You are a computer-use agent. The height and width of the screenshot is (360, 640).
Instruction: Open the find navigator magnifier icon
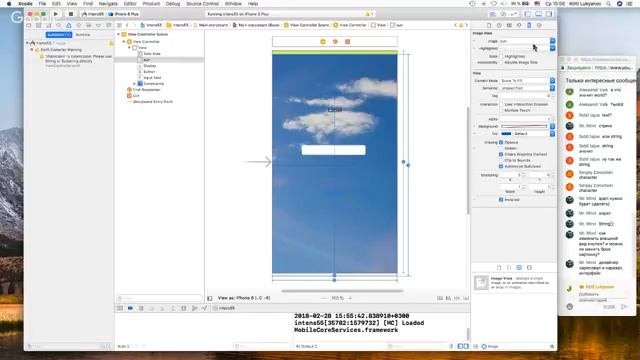click(59, 25)
